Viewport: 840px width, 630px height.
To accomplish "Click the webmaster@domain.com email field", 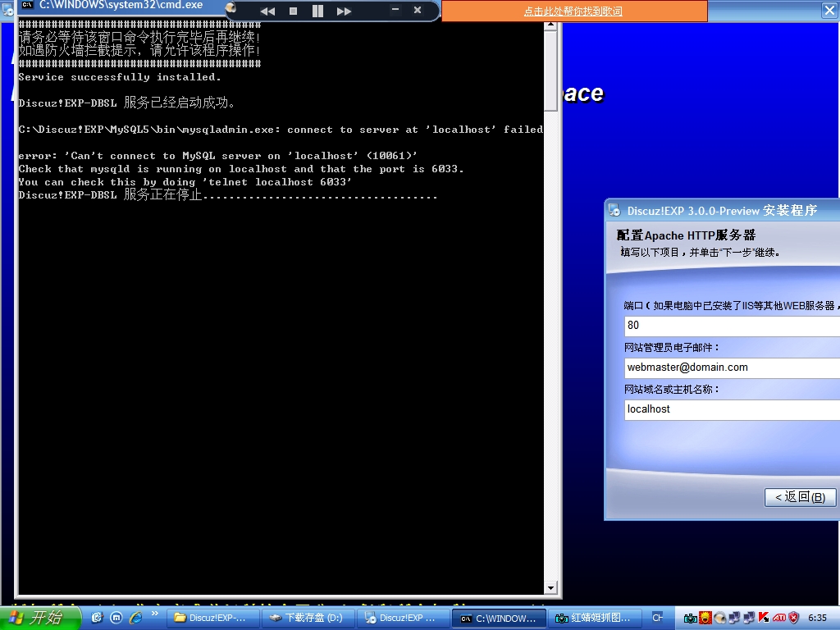I will [x=732, y=367].
